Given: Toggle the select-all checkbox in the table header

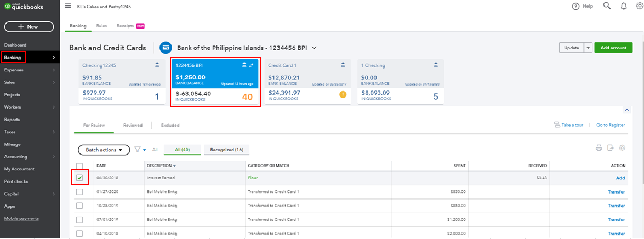Looking at the screenshot, I should coord(79,166).
